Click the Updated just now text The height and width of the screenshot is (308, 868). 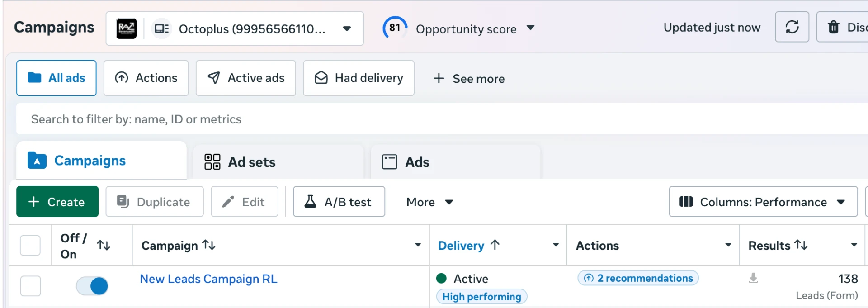(x=712, y=28)
